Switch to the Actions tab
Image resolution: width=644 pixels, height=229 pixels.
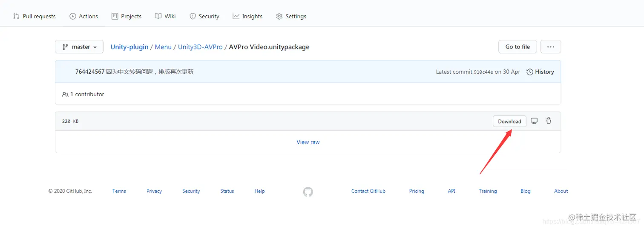[x=84, y=16]
